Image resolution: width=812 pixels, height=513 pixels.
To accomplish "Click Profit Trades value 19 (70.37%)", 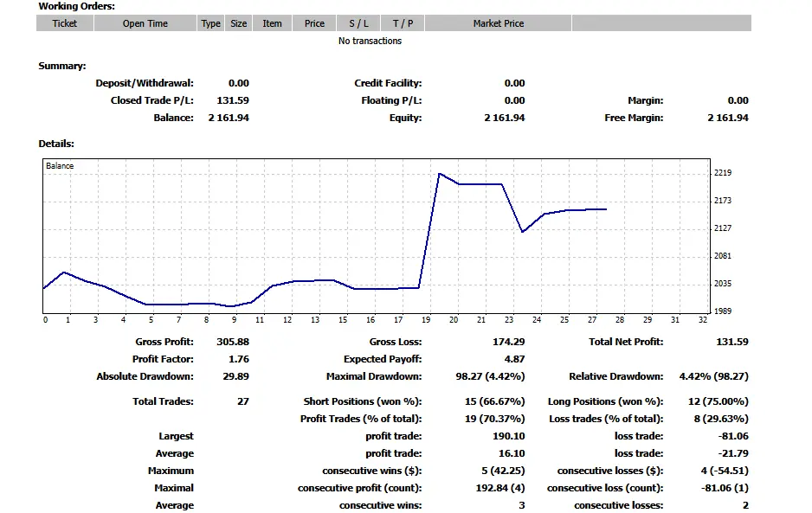I will click(x=494, y=419).
